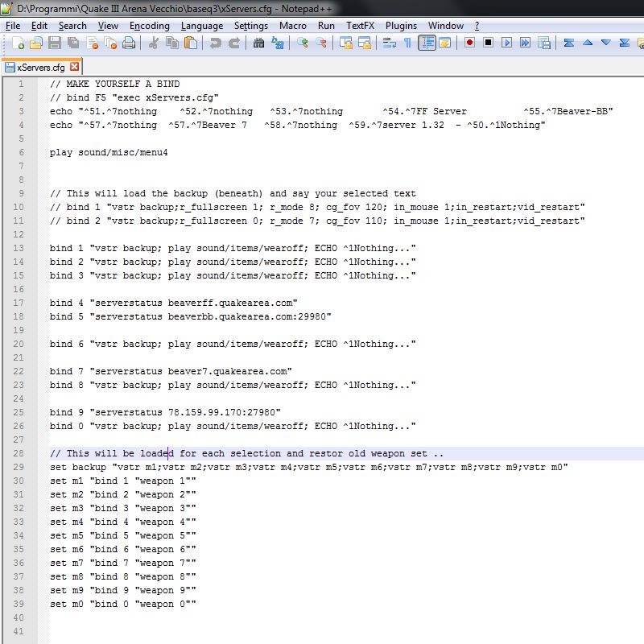644x644 pixels.
Task: Toggle the indent guide button
Action: [427, 43]
